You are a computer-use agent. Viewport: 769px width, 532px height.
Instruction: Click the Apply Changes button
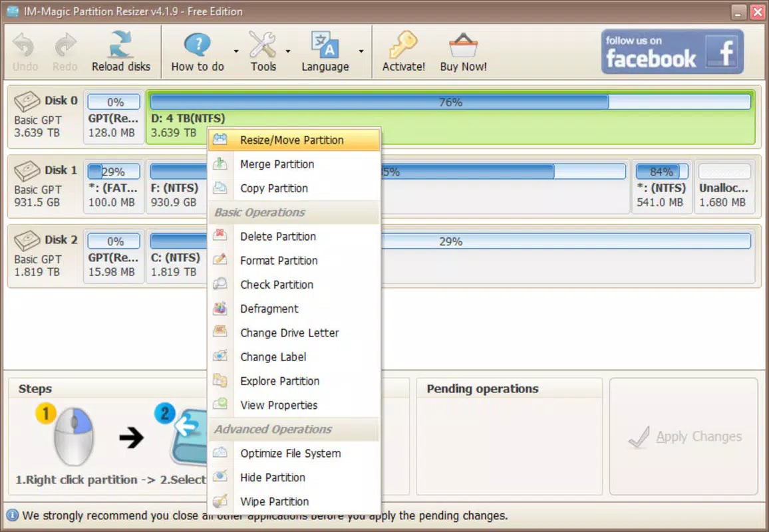tap(684, 436)
